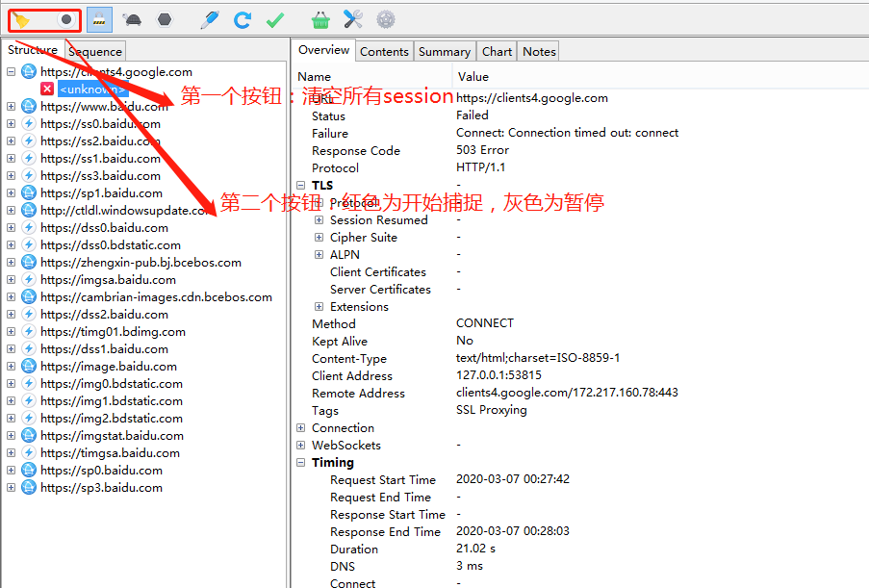Click lightning icon of dss1.baidu.com
Image resolution: width=869 pixels, height=588 pixels.
29,348
